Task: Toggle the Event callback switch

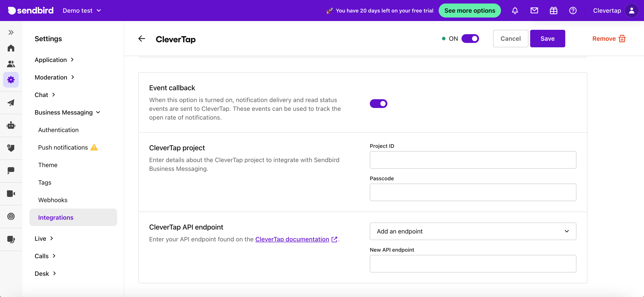Action: coord(379,104)
